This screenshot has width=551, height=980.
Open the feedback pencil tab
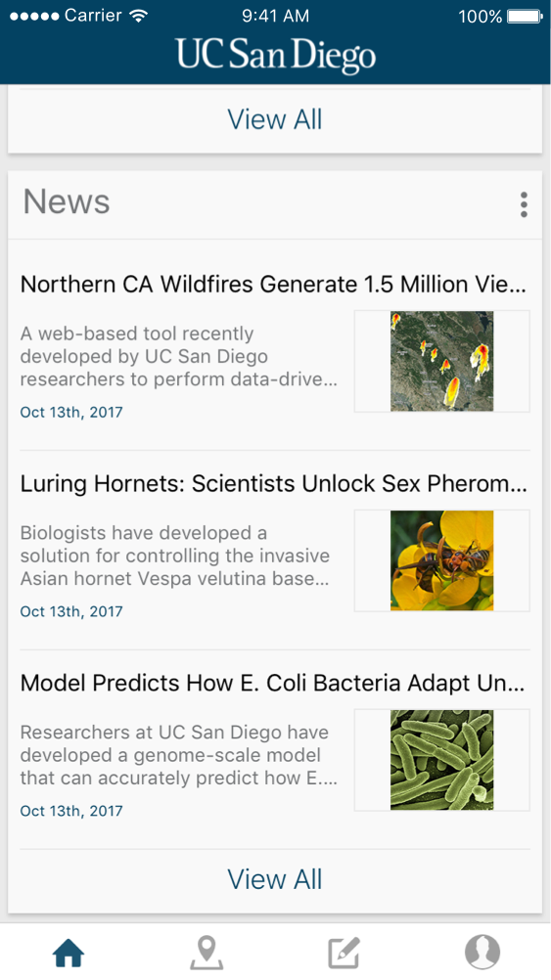pos(344,954)
